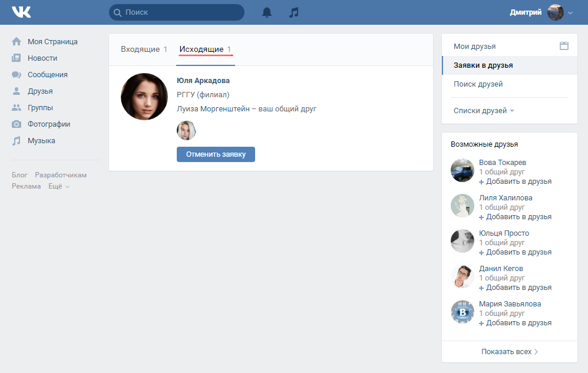
Task: Click the Фотографии camera icon
Action: (16, 124)
